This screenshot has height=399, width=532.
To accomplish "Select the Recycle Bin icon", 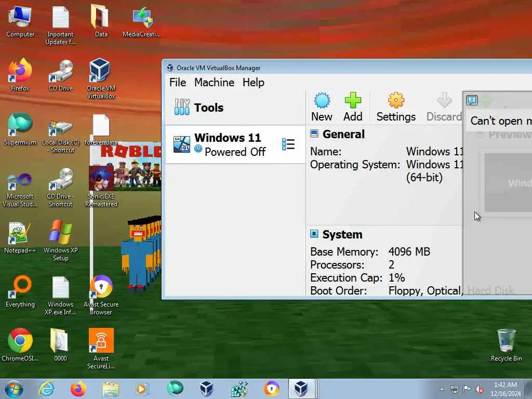I will [506, 345].
